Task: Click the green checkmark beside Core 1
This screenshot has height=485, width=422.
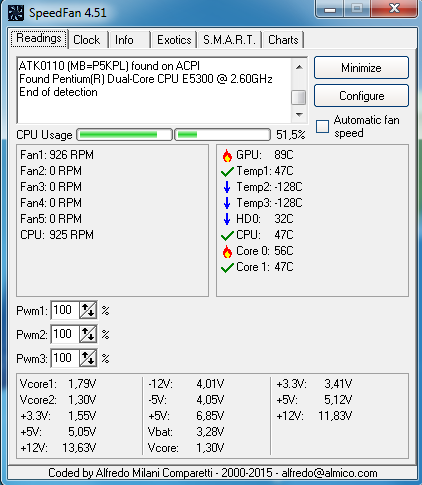Action: (x=227, y=268)
